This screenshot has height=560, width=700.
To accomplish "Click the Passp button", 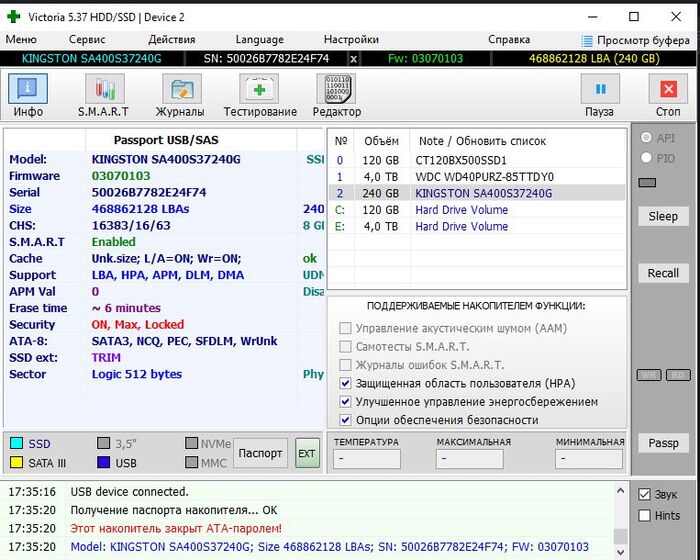I will 663,443.
